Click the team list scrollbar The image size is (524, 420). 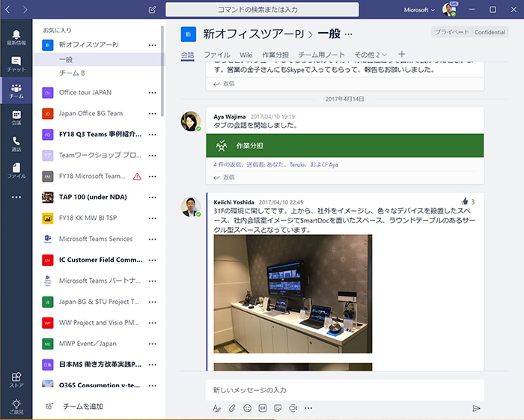(162, 71)
